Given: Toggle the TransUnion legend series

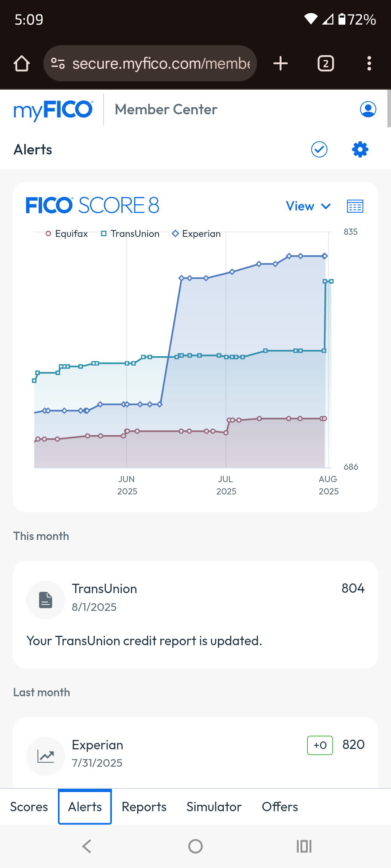Looking at the screenshot, I should (x=130, y=234).
